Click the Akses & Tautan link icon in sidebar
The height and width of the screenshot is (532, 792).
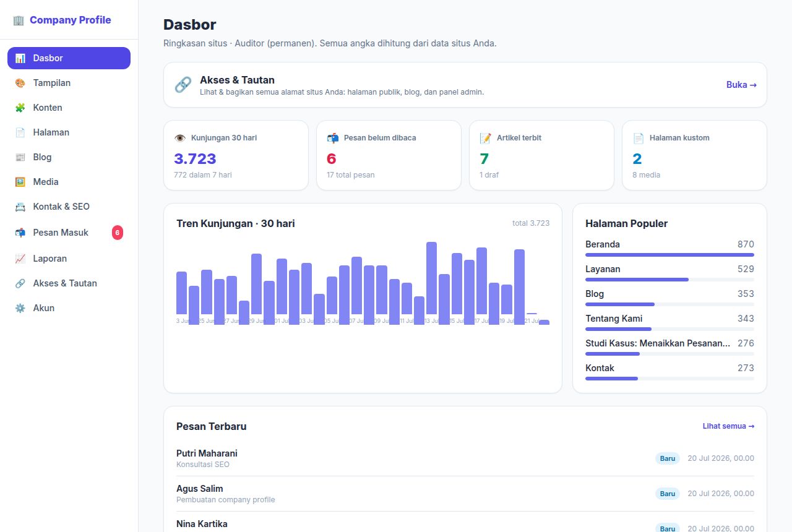[20, 283]
